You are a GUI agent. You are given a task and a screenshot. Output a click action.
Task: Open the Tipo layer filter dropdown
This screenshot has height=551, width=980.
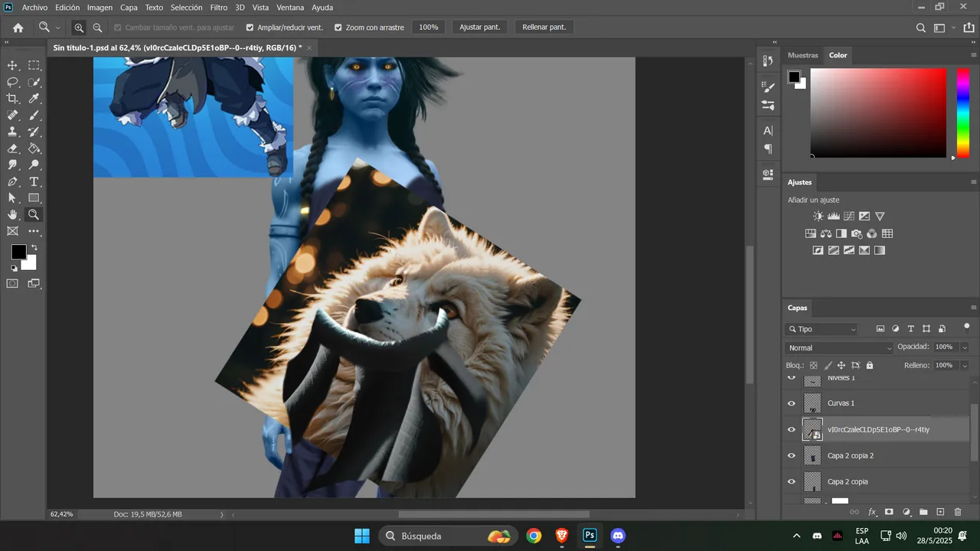click(822, 329)
